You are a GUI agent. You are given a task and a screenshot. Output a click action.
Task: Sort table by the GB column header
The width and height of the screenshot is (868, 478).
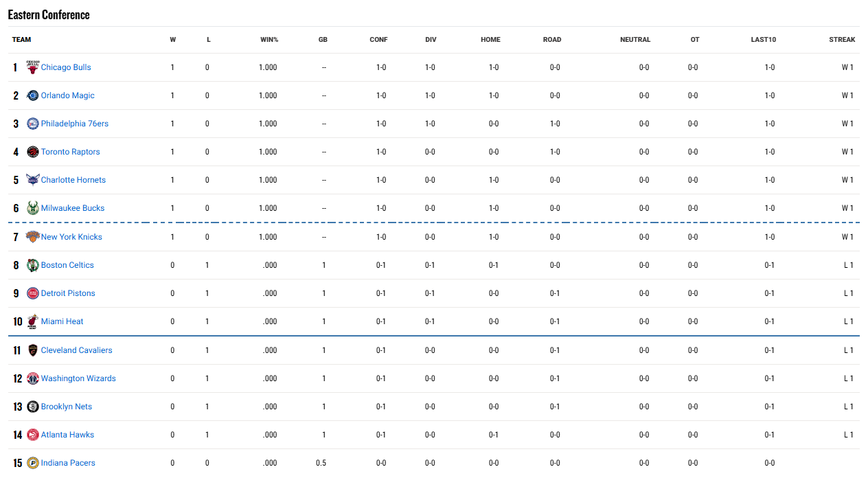(x=323, y=40)
